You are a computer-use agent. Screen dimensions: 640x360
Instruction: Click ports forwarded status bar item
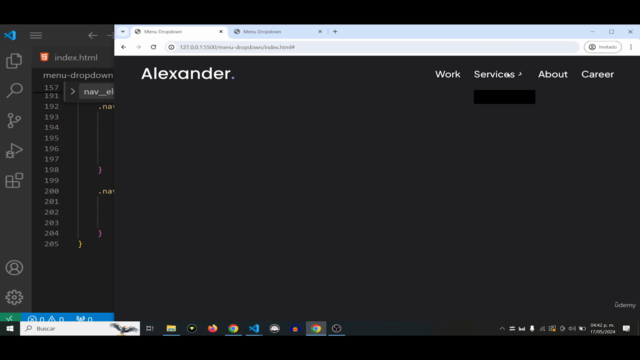[84, 319]
